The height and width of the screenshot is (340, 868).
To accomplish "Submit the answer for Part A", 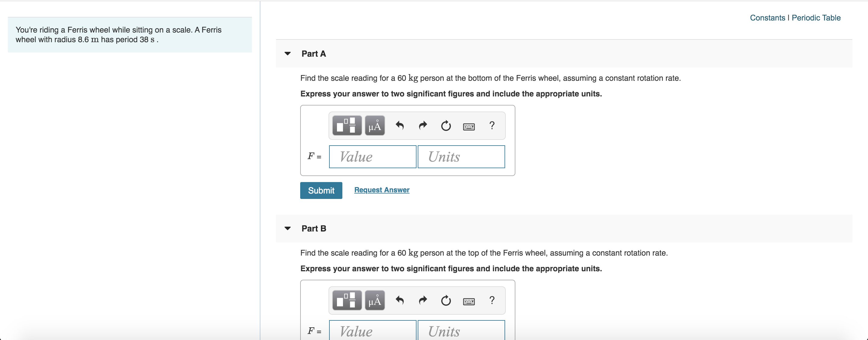I will (321, 190).
